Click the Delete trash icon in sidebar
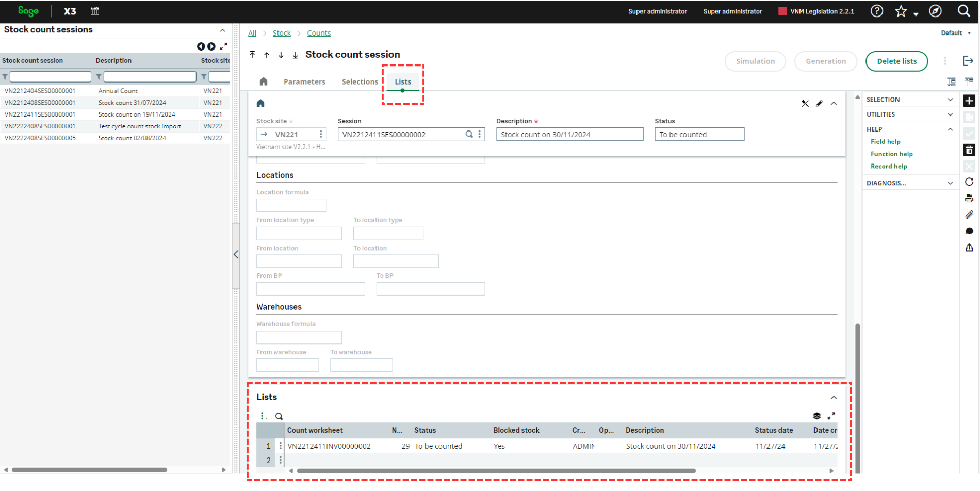The image size is (980, 491). pyautogui.click(x=969, y=150)
